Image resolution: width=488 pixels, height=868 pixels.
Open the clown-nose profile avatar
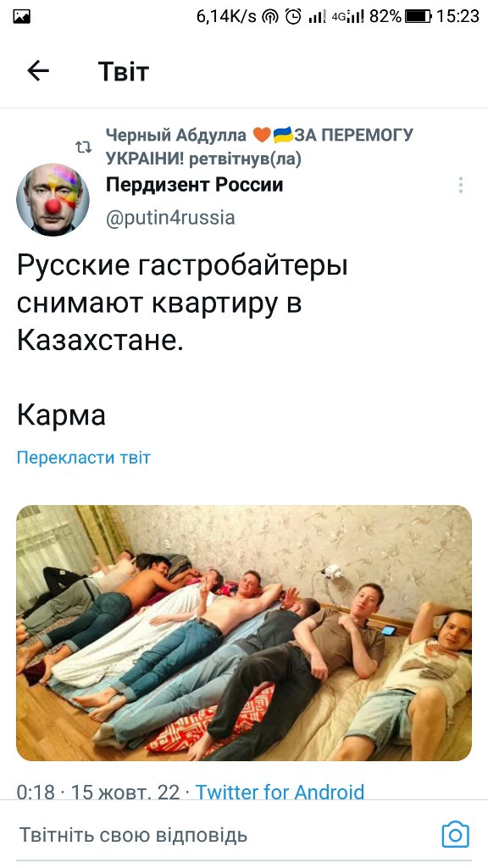pyautogui.click(x=53, y=200)
